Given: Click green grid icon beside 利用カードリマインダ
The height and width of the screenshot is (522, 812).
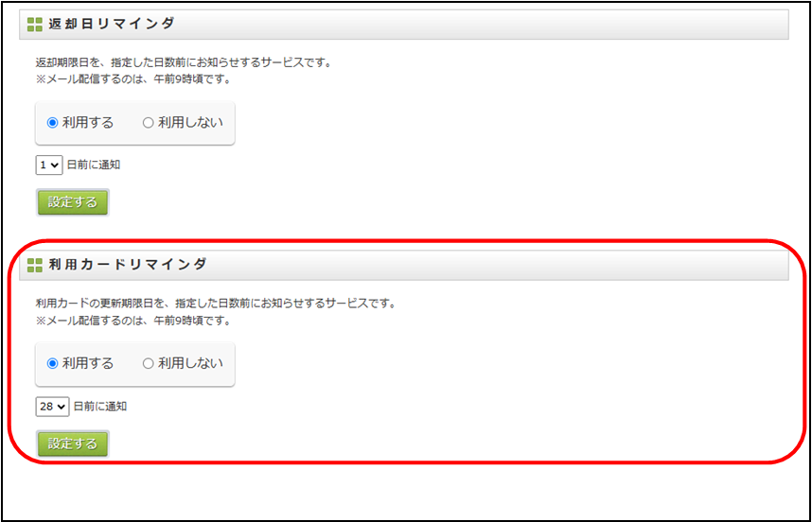Looking at the screenshot, I should coord(35,266).
